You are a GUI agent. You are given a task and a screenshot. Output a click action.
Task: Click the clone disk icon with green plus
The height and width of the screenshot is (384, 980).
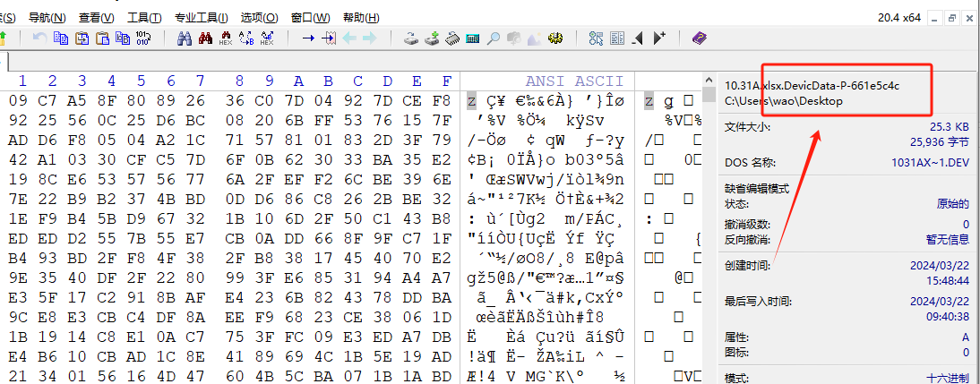(x=431, y=38)
